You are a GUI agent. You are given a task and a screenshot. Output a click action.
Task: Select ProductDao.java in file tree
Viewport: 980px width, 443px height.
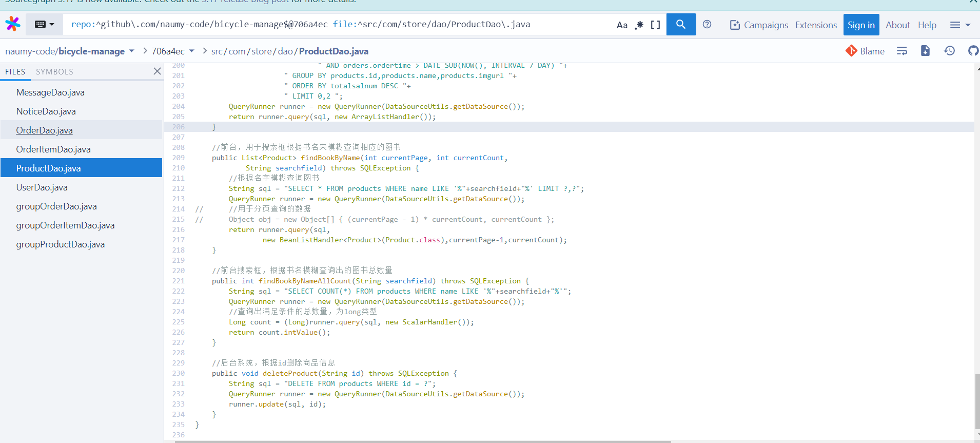point(81,168)
